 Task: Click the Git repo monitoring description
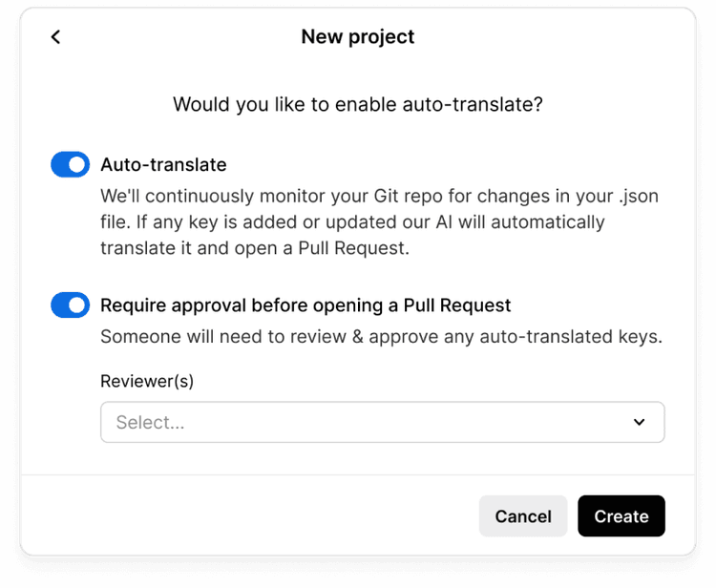pyautogui.click(x=379, y=222)
